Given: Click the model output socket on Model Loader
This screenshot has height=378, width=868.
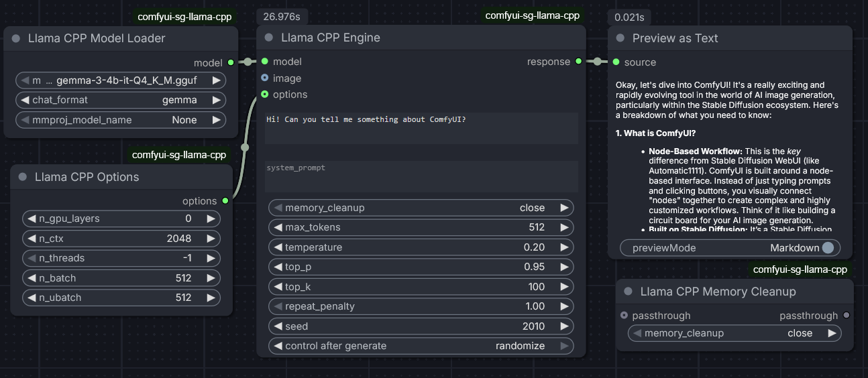Looking at the screenshot, I should click(x=231, y=62).
